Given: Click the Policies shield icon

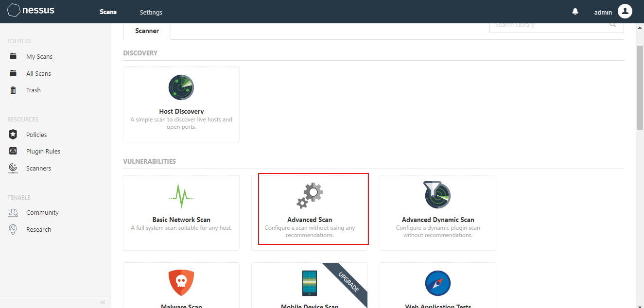Looking at the screenshot, I should coord(14,135).
